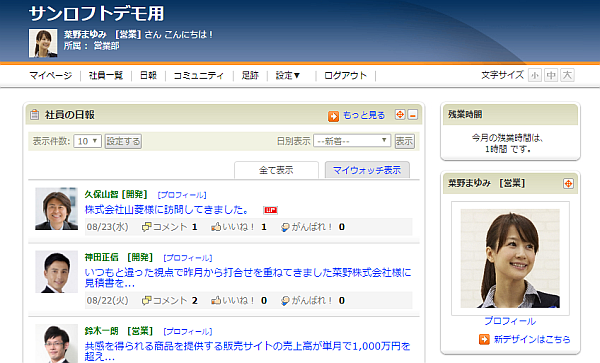Viewport: 600px width, 363px height.
Task: Click the コメント icon on the 08/23 report
Action: 146,227
